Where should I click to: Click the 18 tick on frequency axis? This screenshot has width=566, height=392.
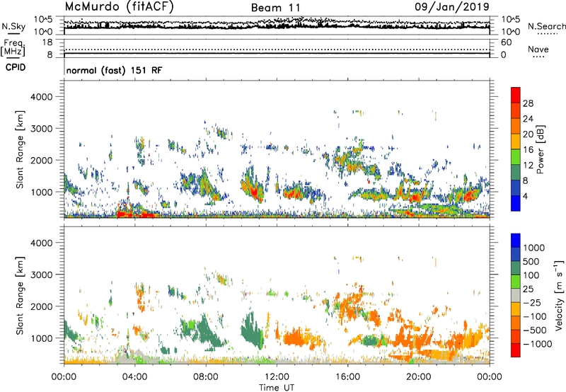[x=47, y=42]
